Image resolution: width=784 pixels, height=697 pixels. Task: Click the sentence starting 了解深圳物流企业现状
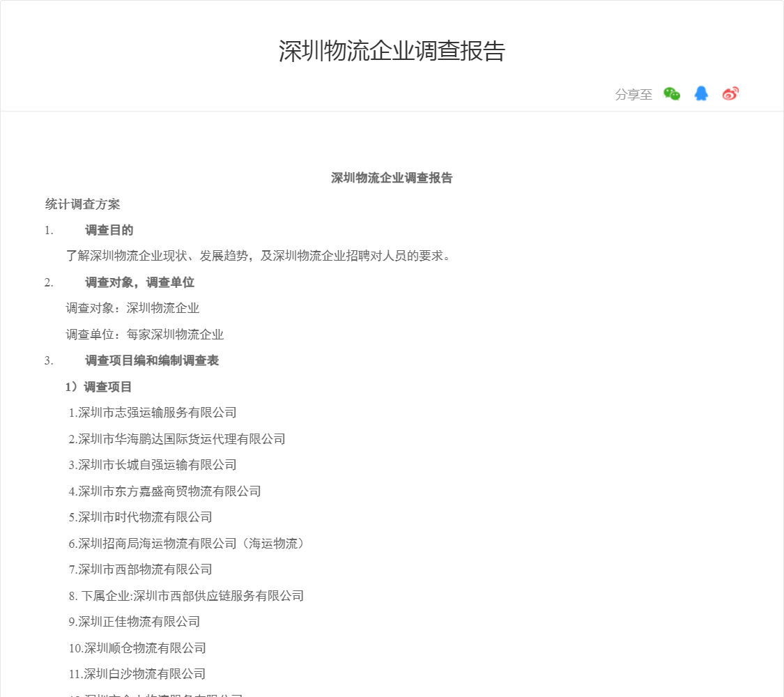(x=258, y=256)
